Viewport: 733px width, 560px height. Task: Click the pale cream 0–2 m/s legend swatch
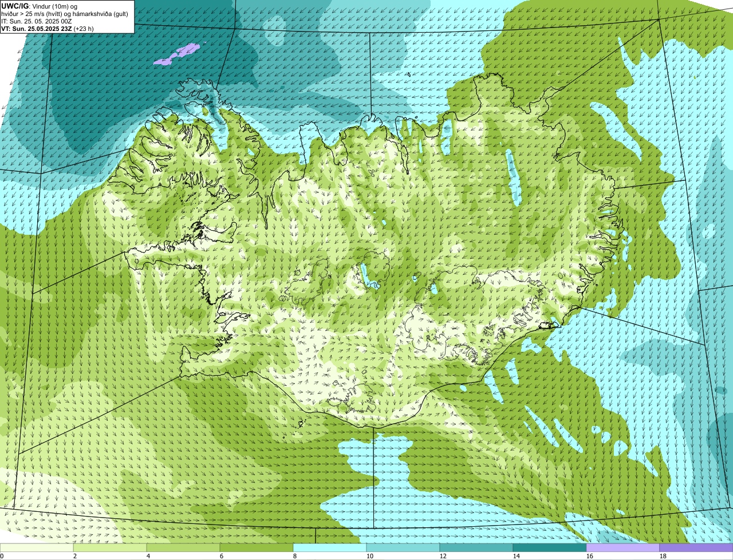pyautogui.click(x=37, y=547)
